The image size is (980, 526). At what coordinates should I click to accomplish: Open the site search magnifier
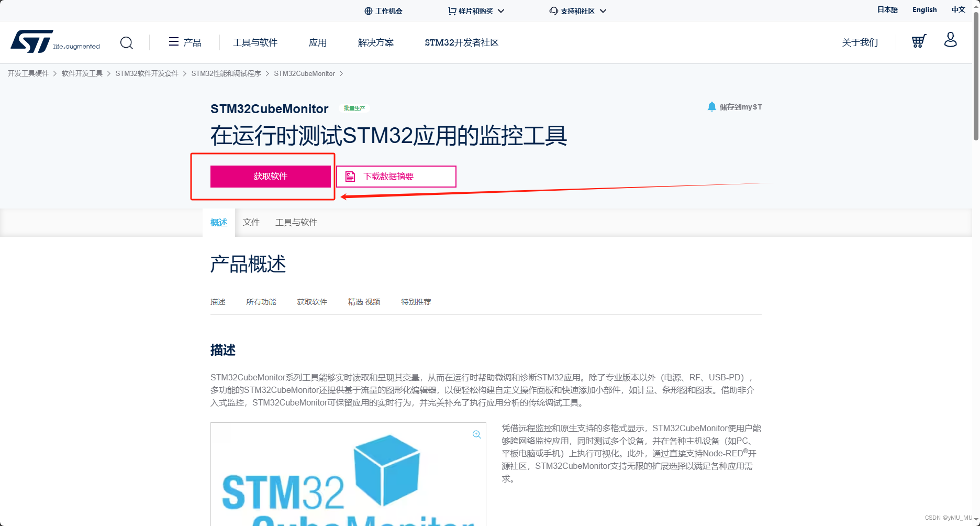[x=126, y=42]
